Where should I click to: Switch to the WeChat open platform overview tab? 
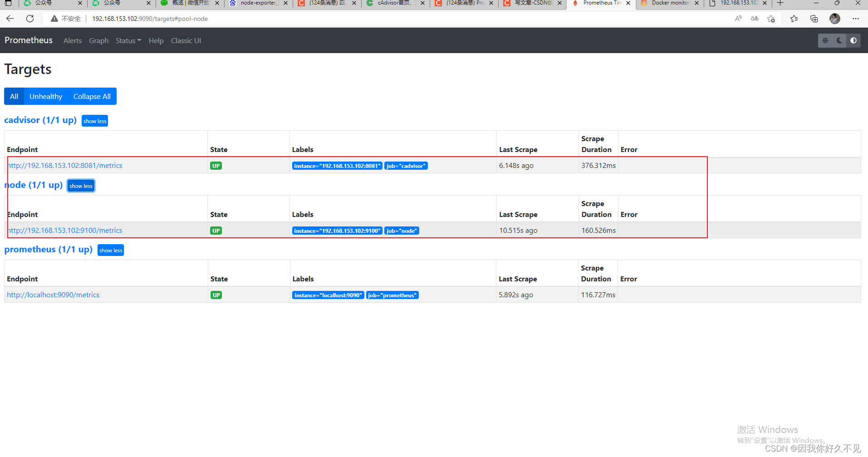pyautogui.click(x=190, y=3)
